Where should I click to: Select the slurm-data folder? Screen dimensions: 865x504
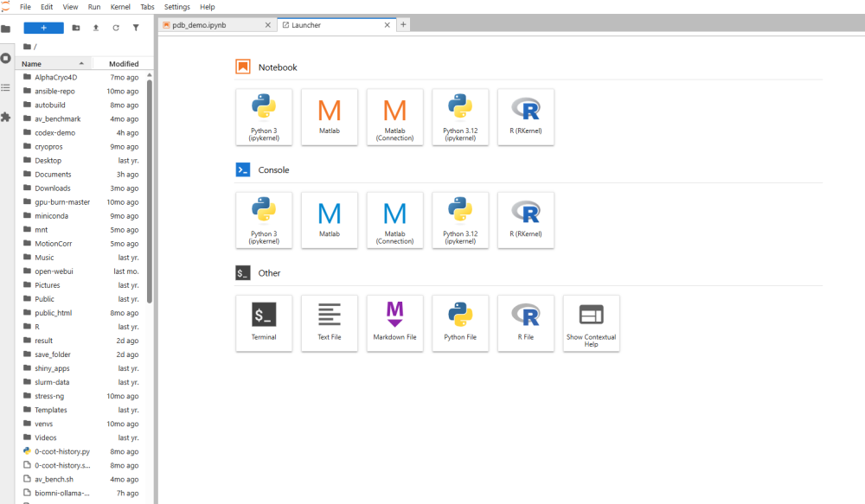(x=80, y=382)
